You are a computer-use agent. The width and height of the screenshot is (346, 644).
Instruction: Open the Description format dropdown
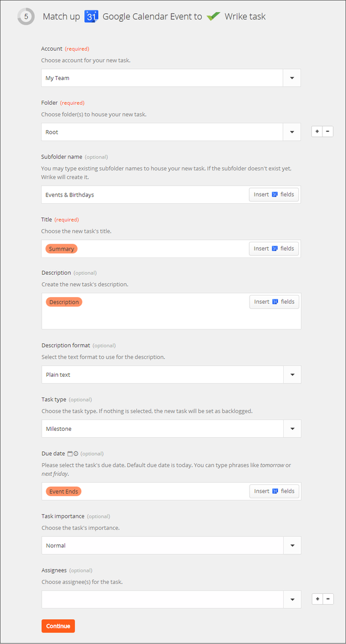292,374
